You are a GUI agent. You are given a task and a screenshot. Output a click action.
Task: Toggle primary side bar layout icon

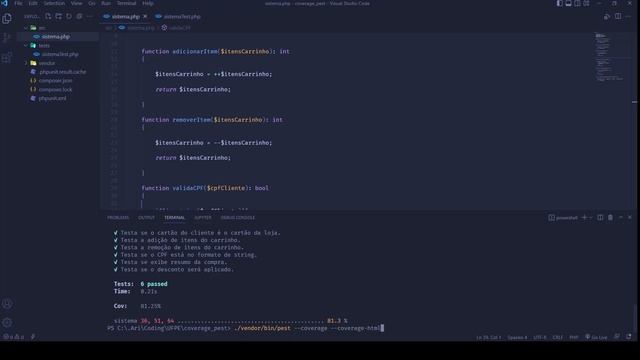click(x=560, y=3)
